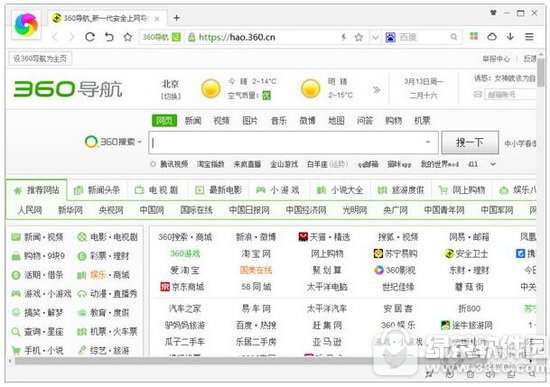
Task: Click the Baidu search box in toolbar
Action: click(x=423, y=37)
